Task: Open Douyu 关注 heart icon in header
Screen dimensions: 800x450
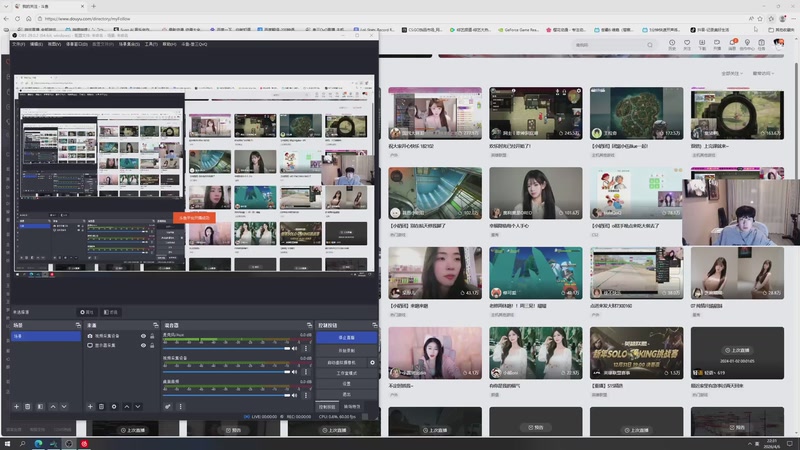Action: click(x=687, y=44)
